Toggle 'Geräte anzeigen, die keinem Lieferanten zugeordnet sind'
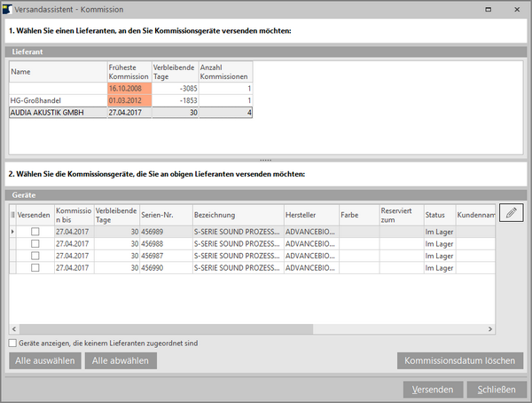This screenshot has width=532, height=403. 12,344
